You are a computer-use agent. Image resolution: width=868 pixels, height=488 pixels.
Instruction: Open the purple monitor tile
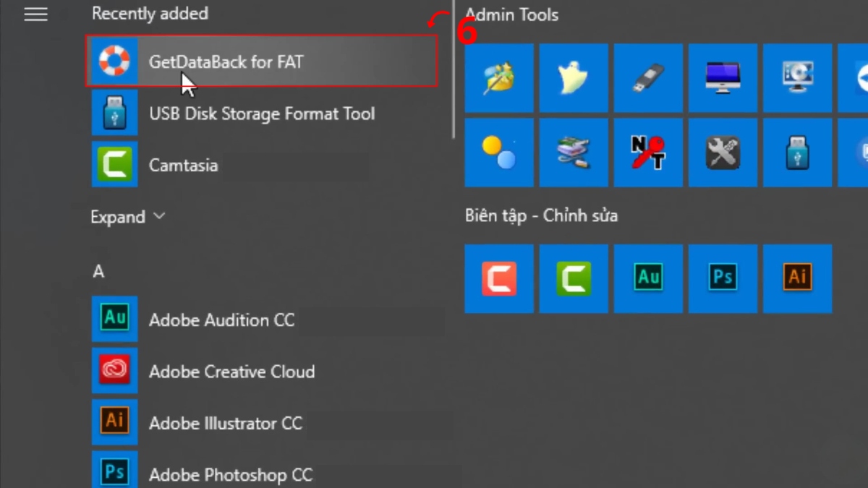click(723, 78)
